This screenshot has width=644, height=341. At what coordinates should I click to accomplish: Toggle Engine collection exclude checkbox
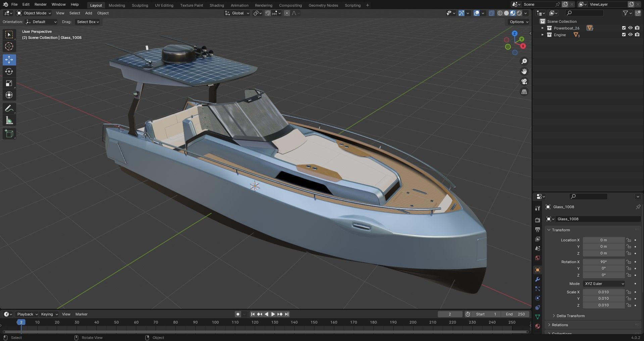(624, 35)
